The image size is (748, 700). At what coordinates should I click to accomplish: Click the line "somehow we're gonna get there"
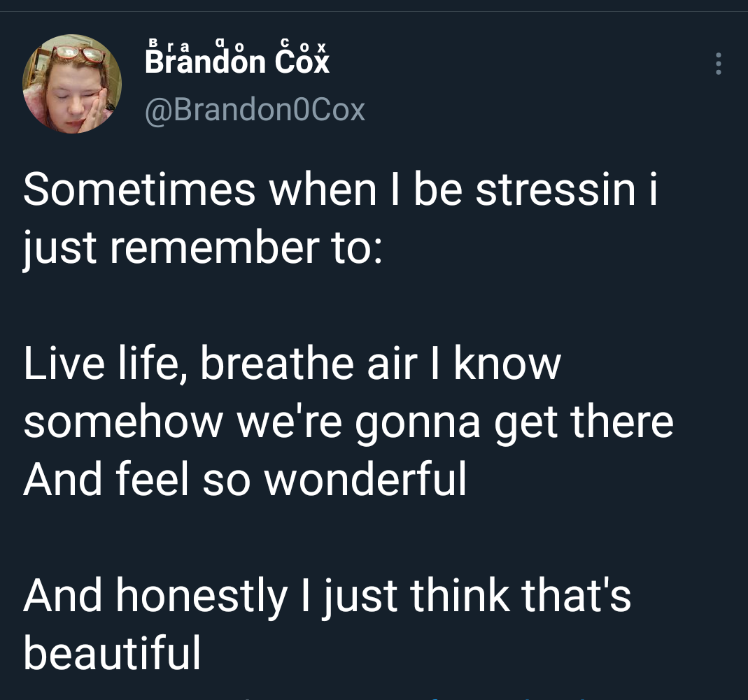pos(348,422)
